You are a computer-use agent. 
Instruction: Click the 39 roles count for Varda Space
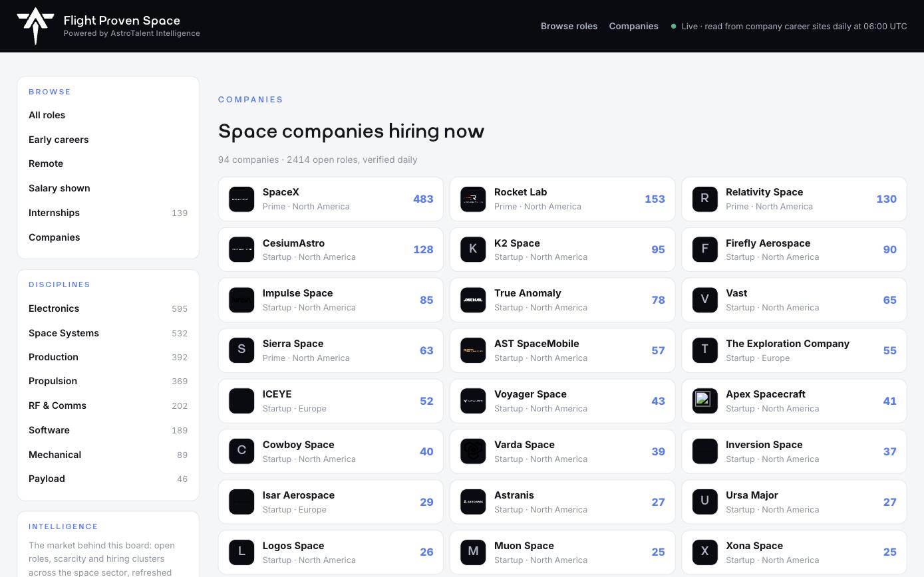point(658,451)
